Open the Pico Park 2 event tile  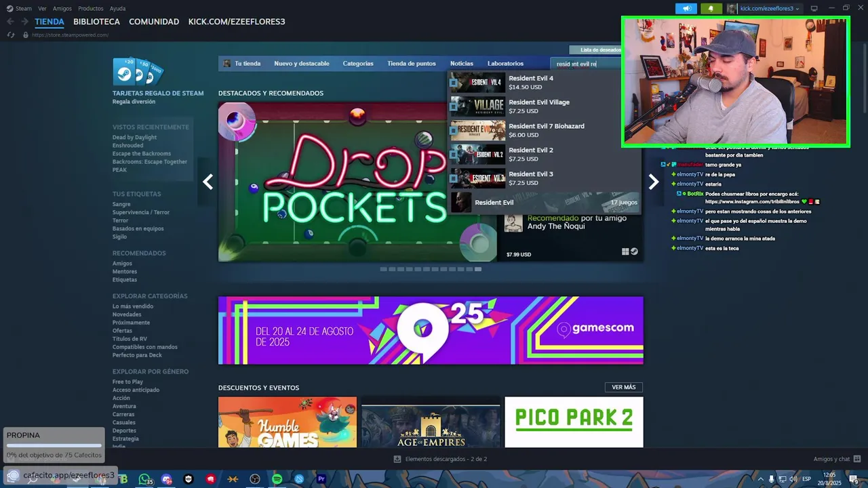574,422
